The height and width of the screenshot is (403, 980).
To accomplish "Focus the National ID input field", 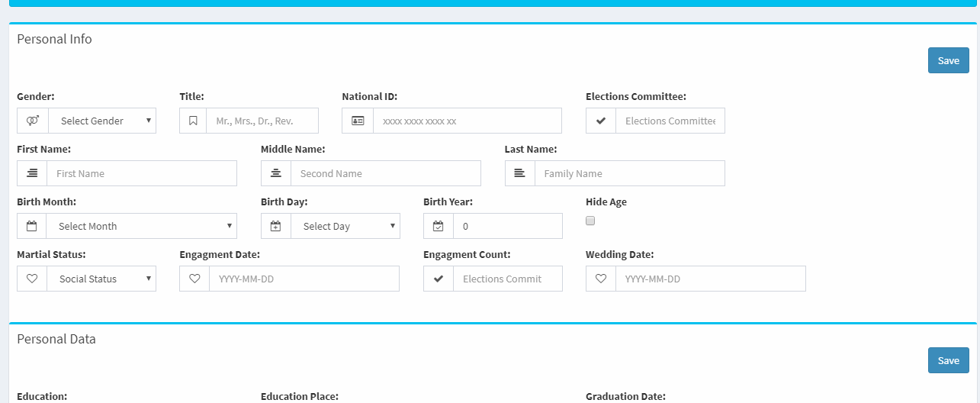I will [468, 121].
